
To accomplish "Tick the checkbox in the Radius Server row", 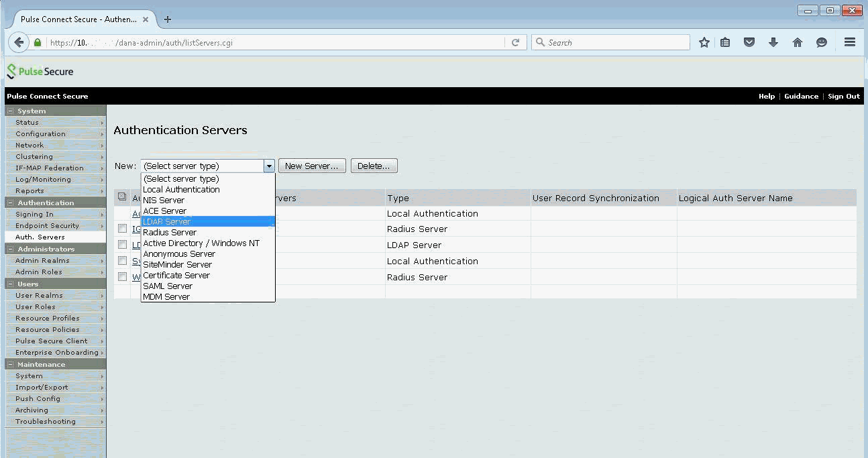I will click(122, 229).
